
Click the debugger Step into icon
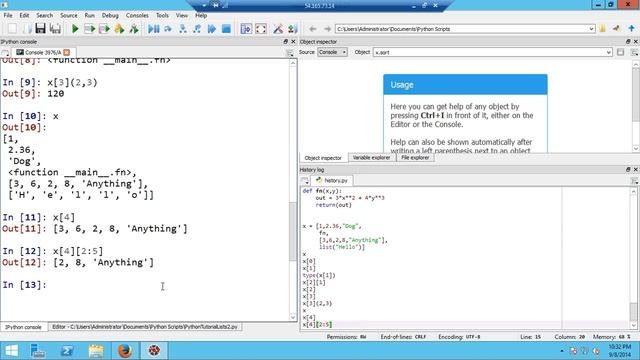[x=182, y=29]
